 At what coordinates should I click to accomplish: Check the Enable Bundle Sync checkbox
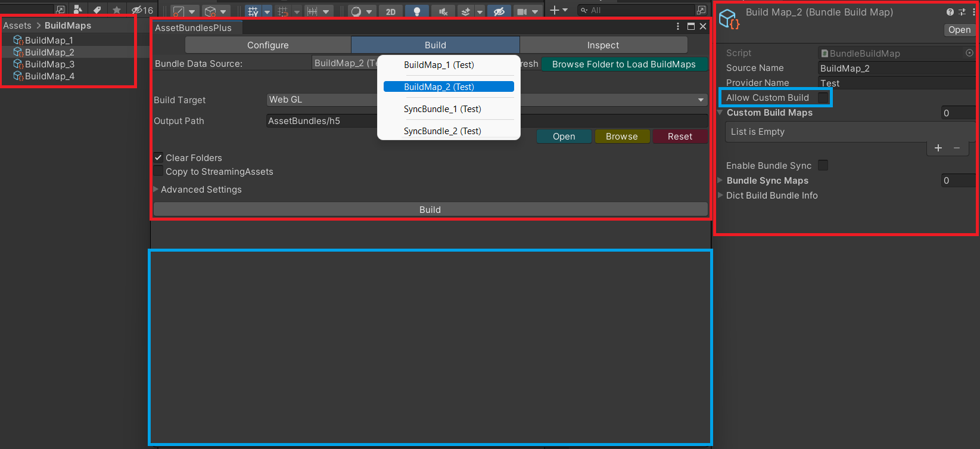823,165
